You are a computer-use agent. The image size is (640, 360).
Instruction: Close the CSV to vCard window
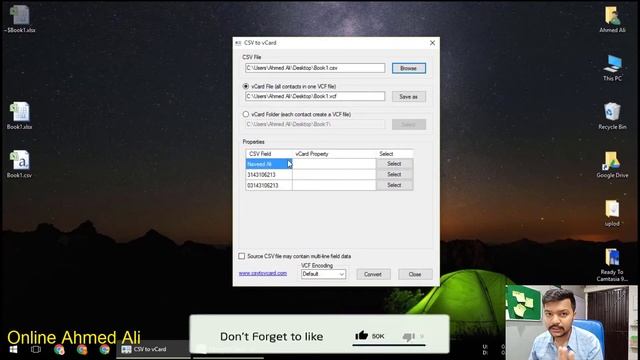coord(432,43)
